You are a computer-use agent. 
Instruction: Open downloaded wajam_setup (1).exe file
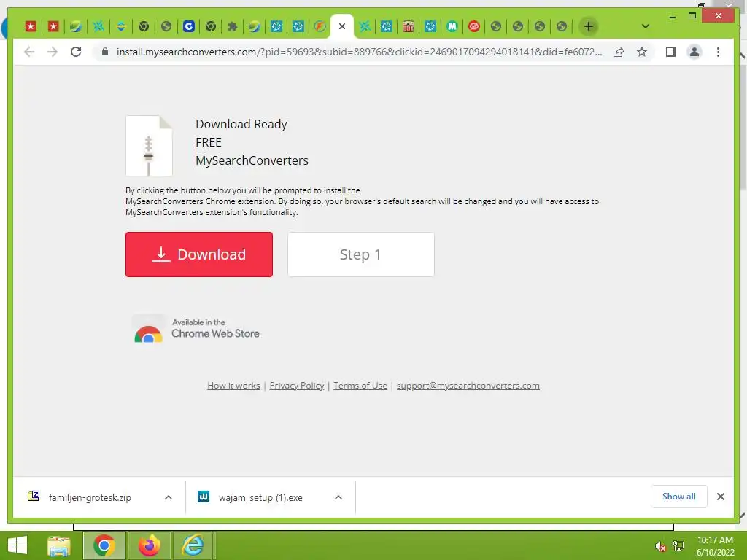tap(260, 497)
